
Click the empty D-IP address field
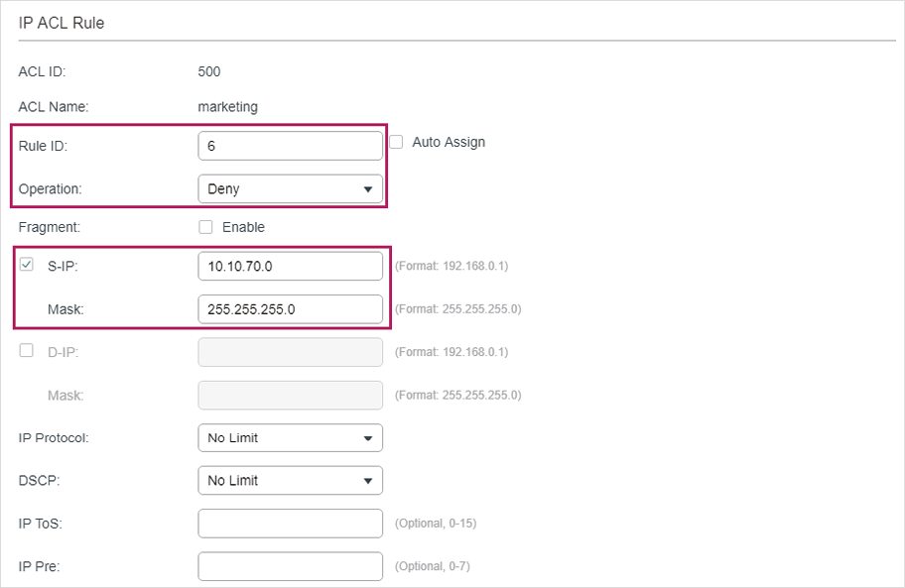290,352
